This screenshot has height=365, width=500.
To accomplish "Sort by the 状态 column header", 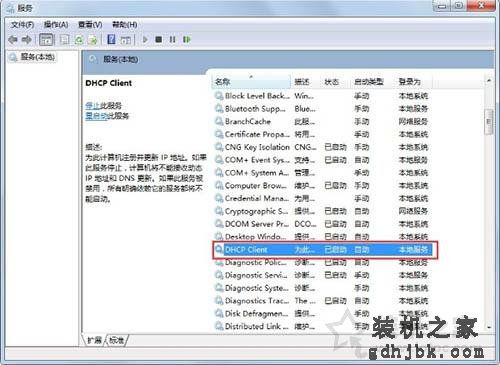I will click(x=335, y=82).
